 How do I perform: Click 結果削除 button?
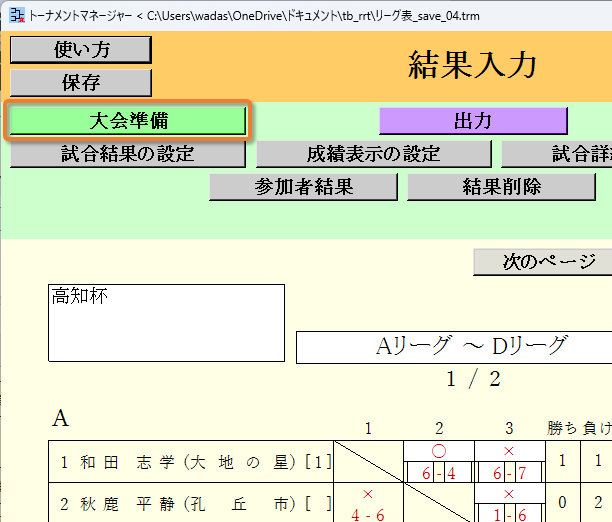(x=502, y=187)
